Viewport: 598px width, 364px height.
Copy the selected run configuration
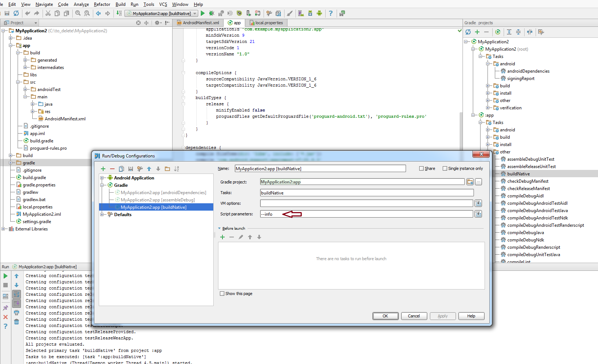122,169
